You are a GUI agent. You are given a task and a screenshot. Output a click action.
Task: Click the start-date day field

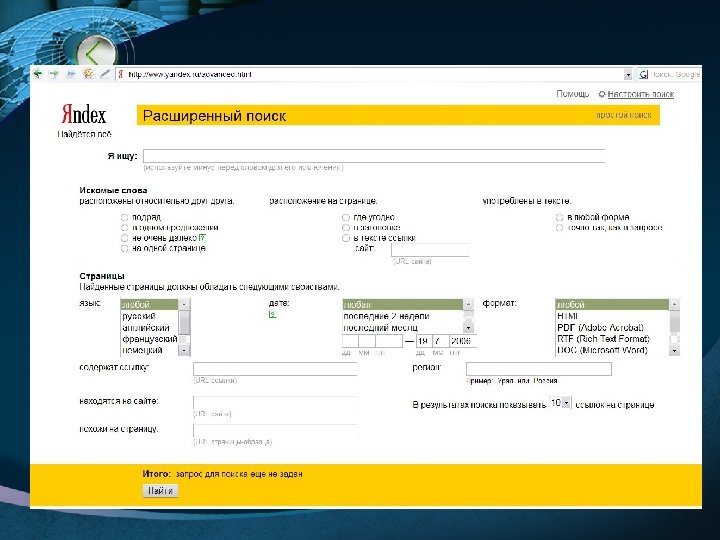[350, 341]
